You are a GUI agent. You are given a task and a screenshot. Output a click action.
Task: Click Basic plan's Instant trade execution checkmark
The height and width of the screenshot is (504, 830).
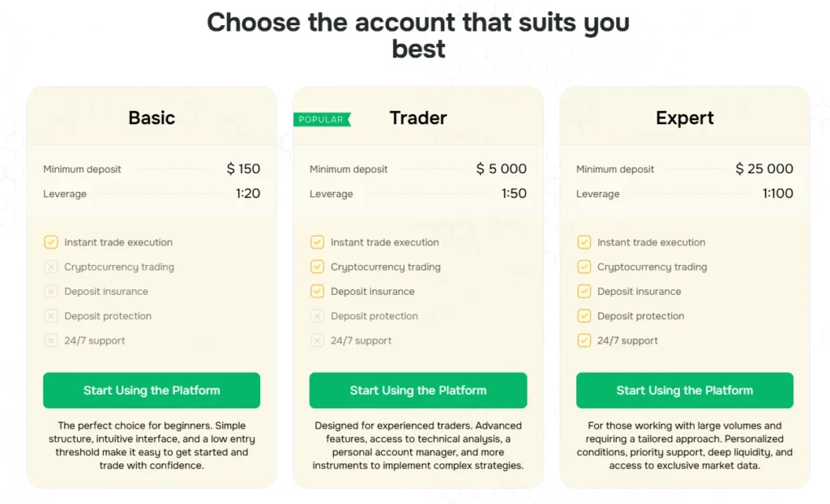click(51, 242)
